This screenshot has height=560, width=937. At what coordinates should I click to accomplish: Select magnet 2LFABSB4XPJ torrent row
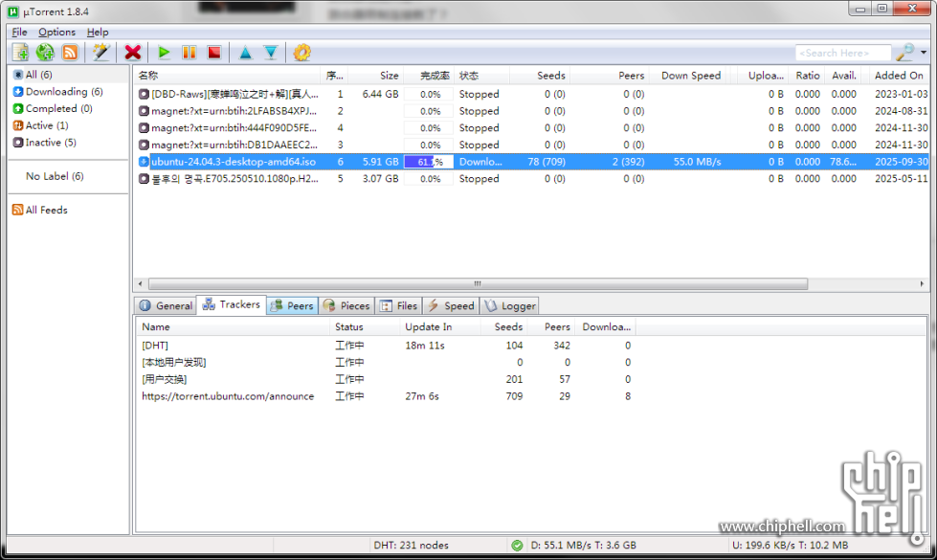point(532,111)
